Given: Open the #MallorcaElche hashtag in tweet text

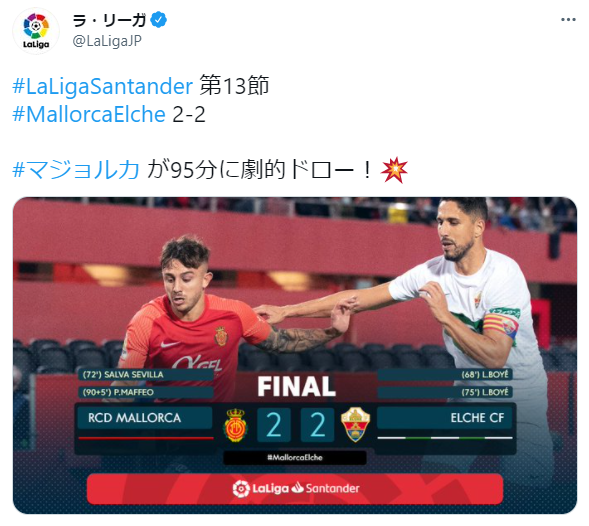Looking at the screenshot, I should [x=89, y=114].
